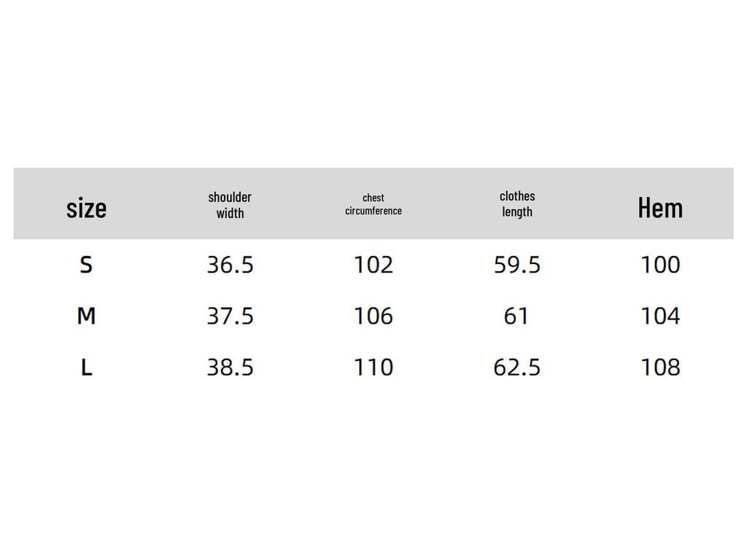This screenshot has width=747, height=560.
Task: Click shoulder width value 38.5
Action: 230,367
